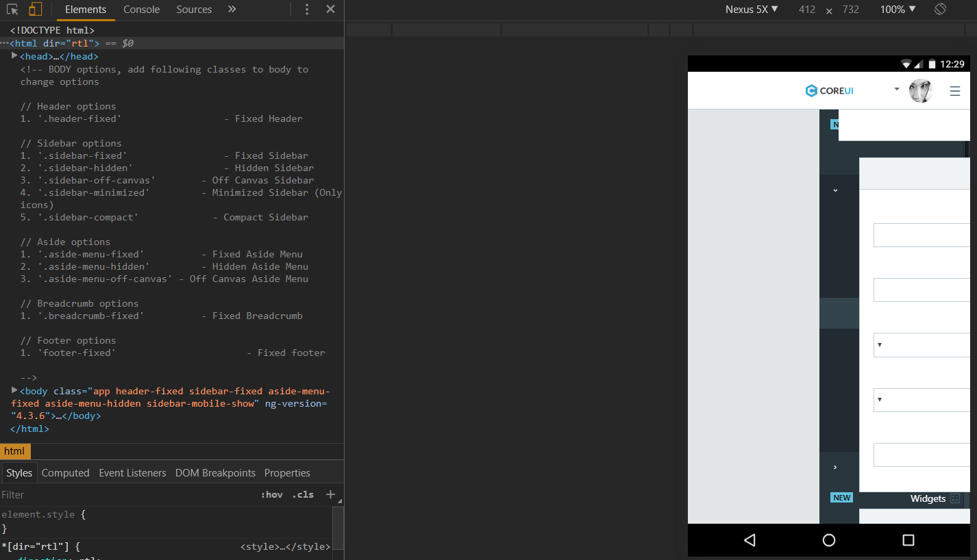977x560 pixels.
Task: Open the hamburger menu in app header
Action: 955,91
